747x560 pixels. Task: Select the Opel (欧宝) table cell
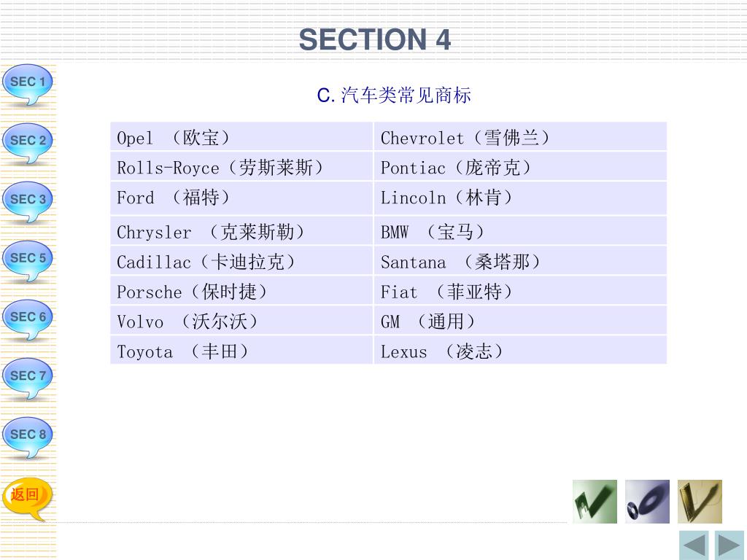tap(241, 136)
